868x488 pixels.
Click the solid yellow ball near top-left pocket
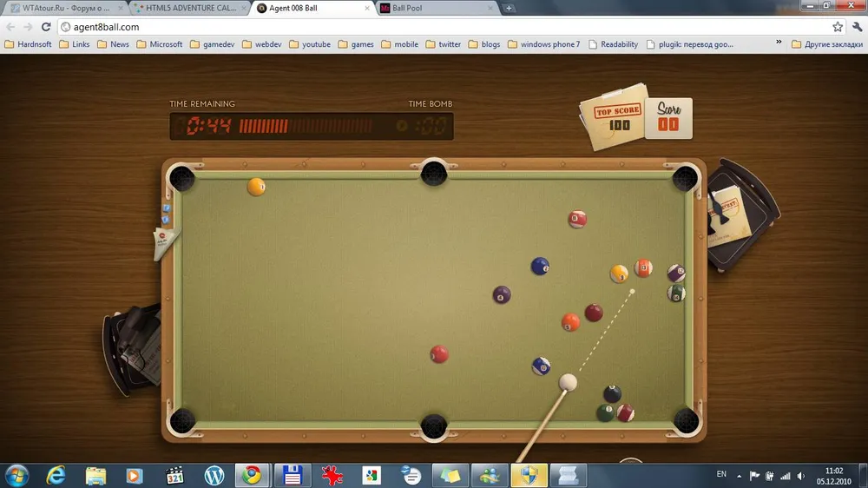pos(256,187)
